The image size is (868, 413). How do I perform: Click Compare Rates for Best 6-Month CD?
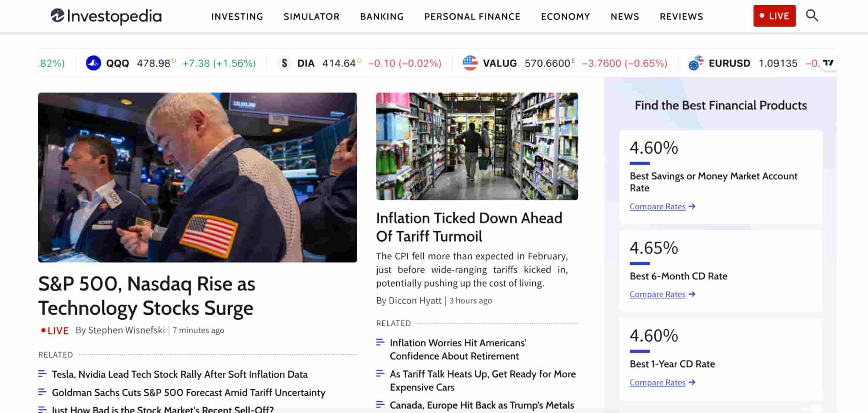point(657,294)
